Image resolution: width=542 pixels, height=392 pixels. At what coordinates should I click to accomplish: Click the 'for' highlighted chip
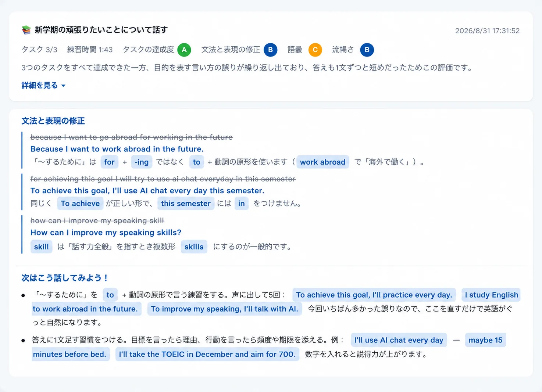pos(109,162)
